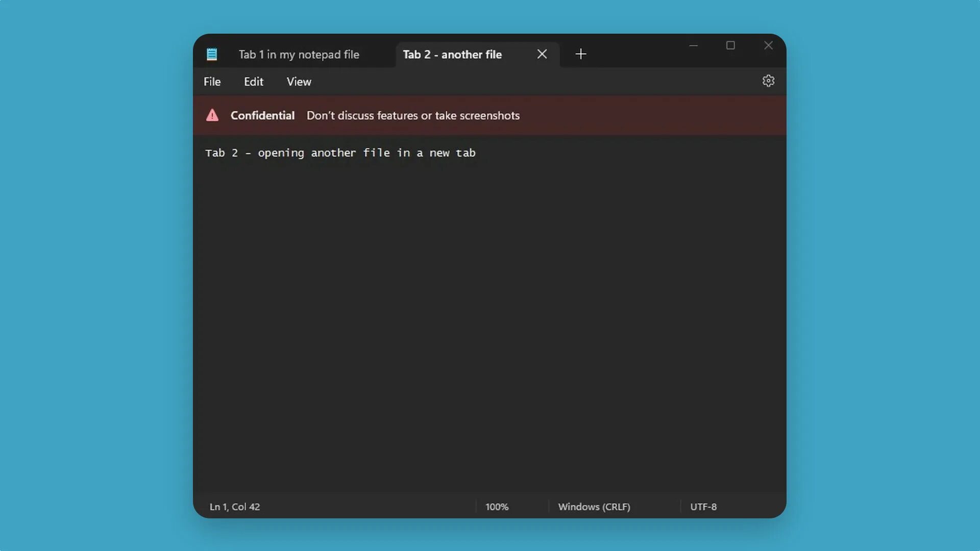
Task: Dismiss the Confidential warning banner
Action: tap(771, 114)
